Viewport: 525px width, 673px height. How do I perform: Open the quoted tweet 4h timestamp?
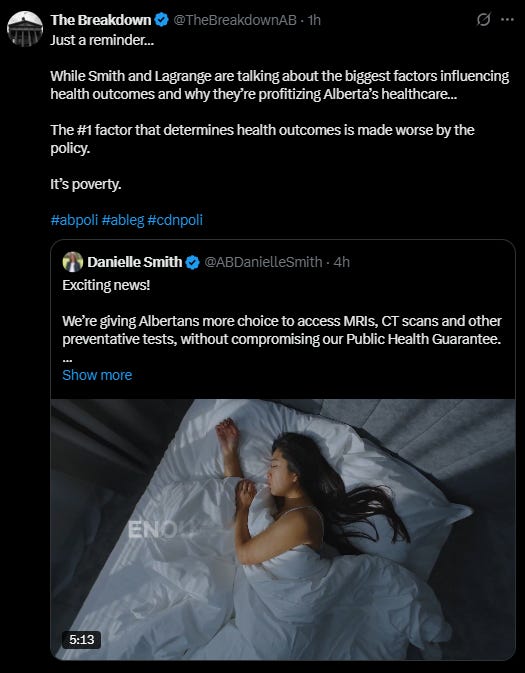(x=342, y=262)
